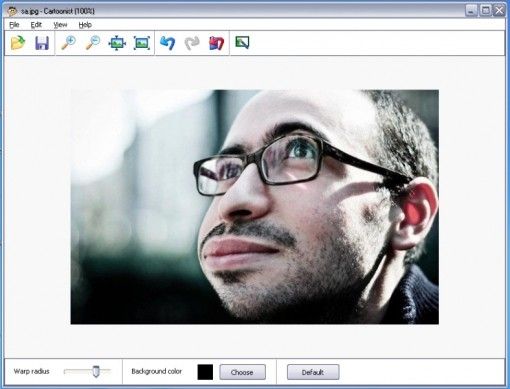Open the Edit menu
The height and width of the screenshot is (389, 510).
36,25
